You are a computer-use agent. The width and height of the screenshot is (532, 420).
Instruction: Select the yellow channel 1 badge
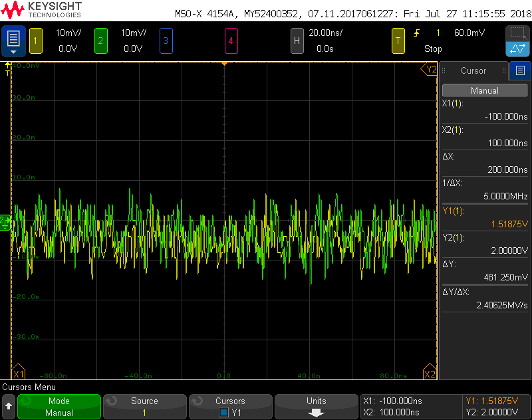[x=35, y=41]
